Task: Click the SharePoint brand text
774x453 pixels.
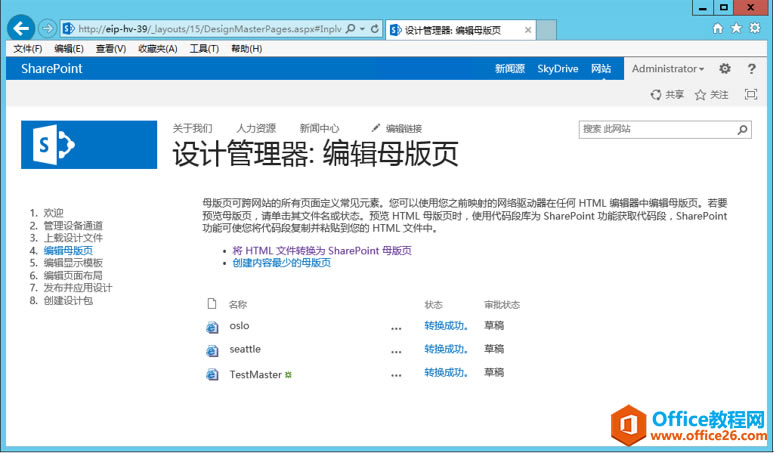Action: tap(52, 69)
